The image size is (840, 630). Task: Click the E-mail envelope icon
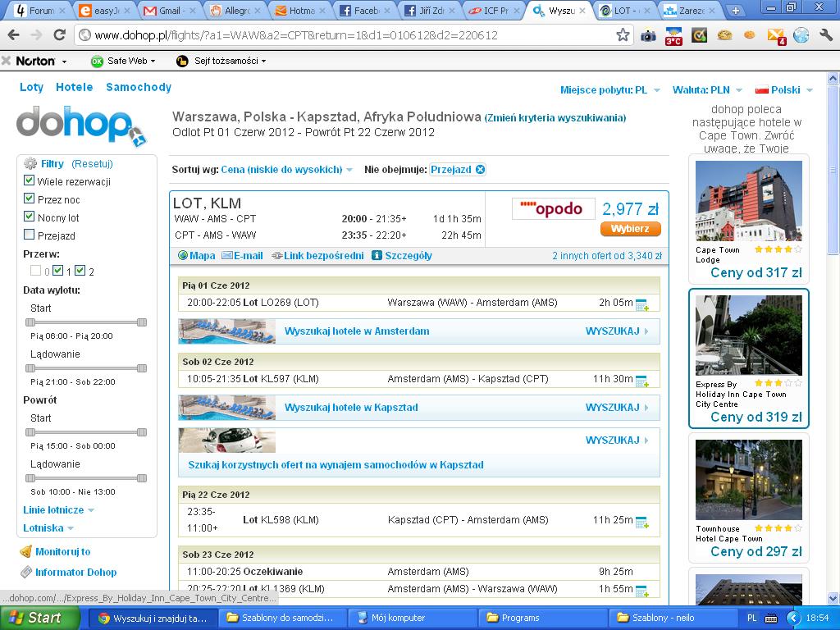click(226, 256)
